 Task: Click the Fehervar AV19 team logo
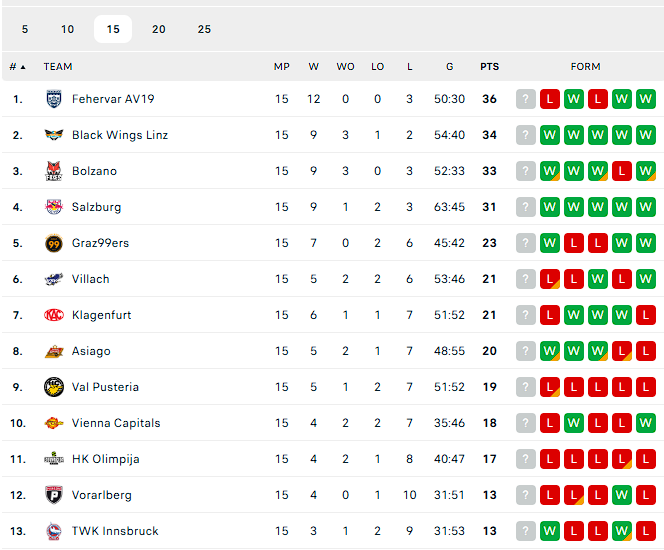click(54, 99)
